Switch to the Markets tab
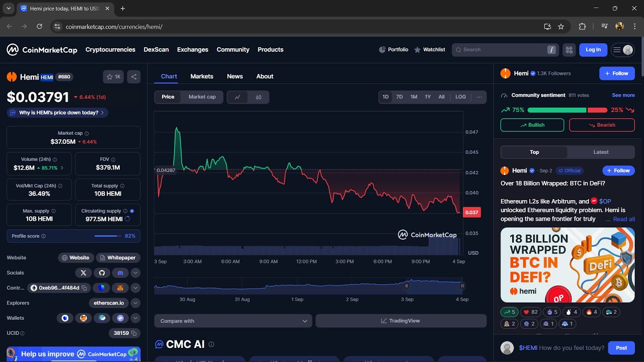Image resolution: width=644 pixels, height=362 pixels. (202, 76)
